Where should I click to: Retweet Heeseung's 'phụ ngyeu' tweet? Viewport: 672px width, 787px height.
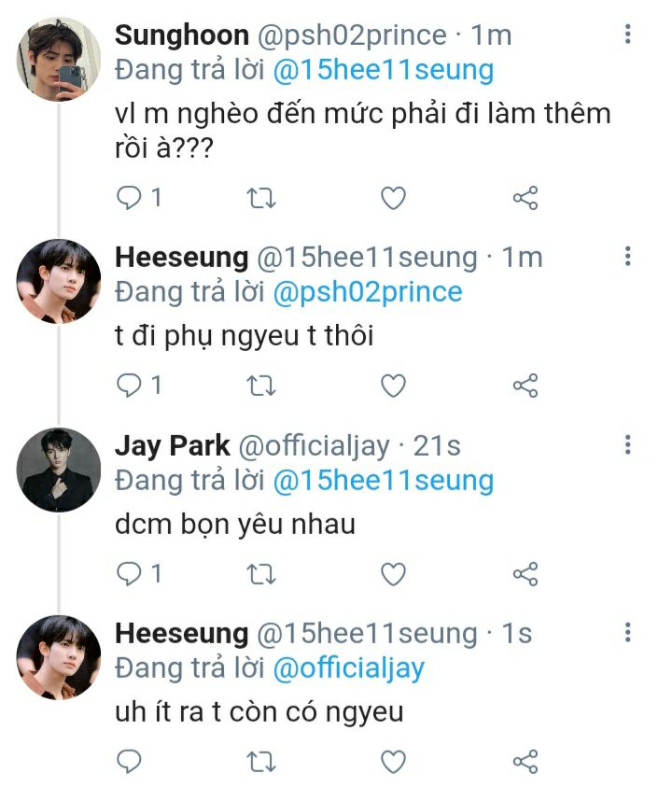click(259, 385)
